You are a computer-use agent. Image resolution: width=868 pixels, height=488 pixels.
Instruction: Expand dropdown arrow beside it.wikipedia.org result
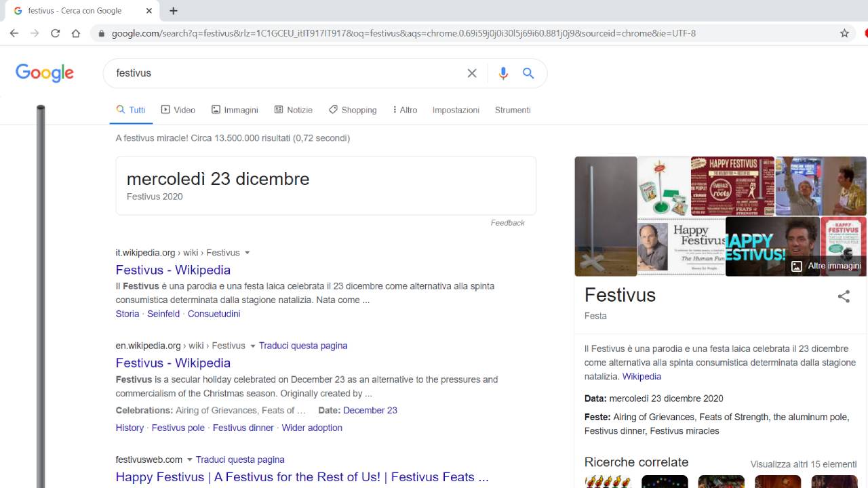247,253
